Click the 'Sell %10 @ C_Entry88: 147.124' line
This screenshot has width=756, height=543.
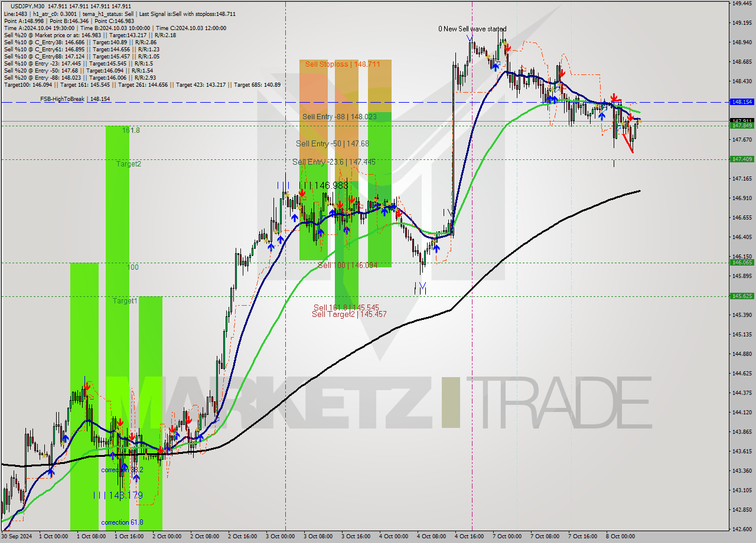82,56
